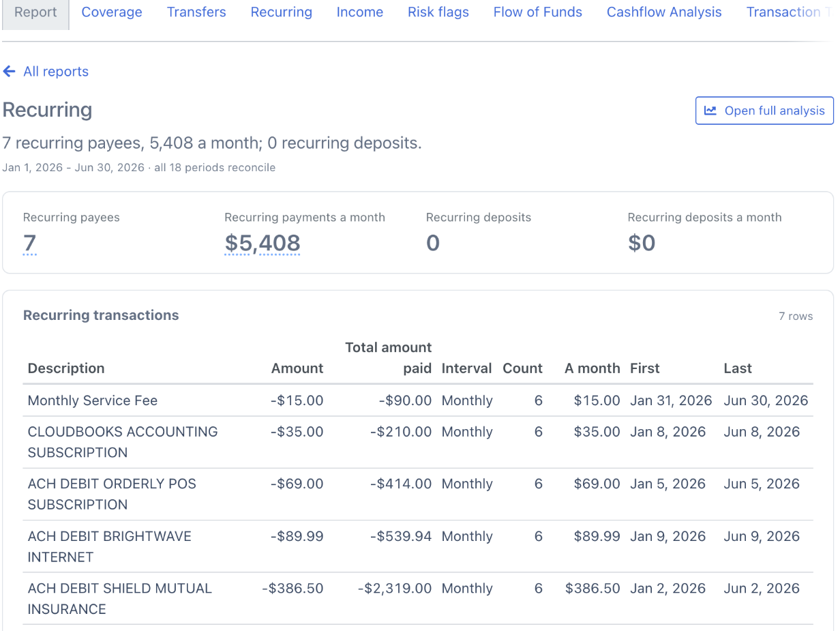The width and height of the screenshot is (840, 631).
Task: Select CLOUDBOOKS ACCOUNTING SUBSCRIPTION description
Action: pyautogui.click(x=123, y=442)
